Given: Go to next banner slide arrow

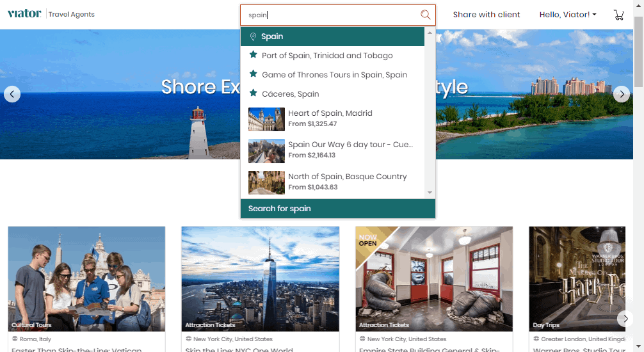Looking at the screenshot, I should (622, 94).
